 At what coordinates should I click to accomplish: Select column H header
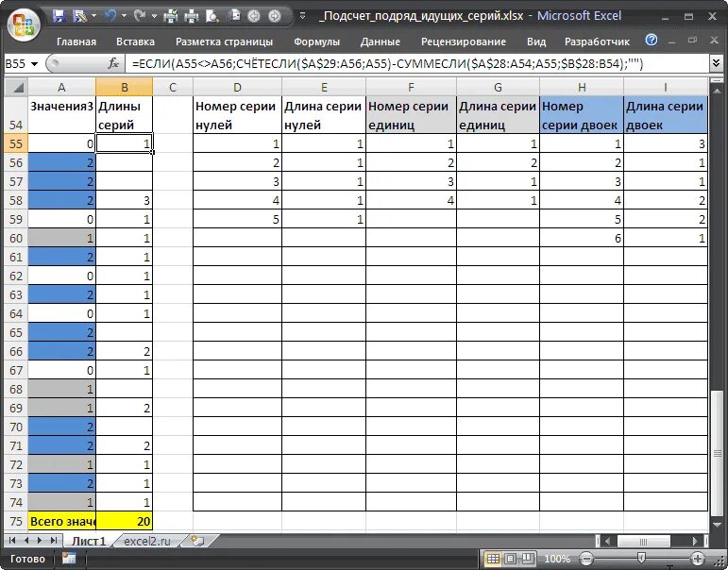click(x=582, y=87)
